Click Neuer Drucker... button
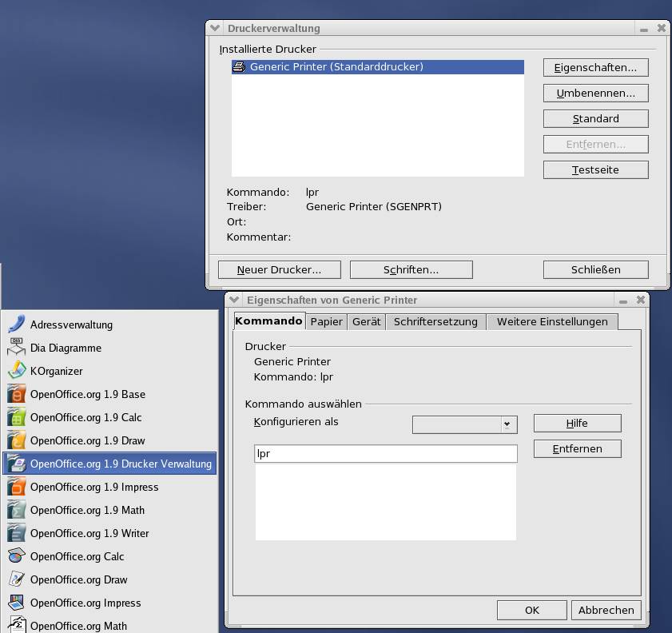The image size is (672, 633). 280,269
